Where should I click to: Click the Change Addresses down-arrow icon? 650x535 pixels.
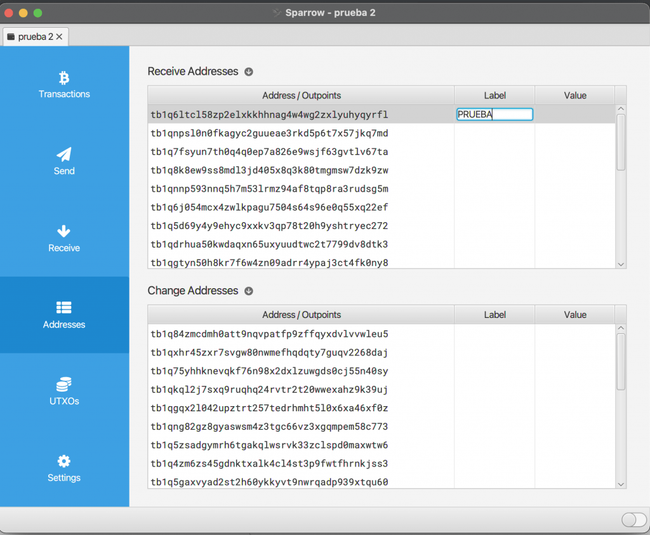249,291
